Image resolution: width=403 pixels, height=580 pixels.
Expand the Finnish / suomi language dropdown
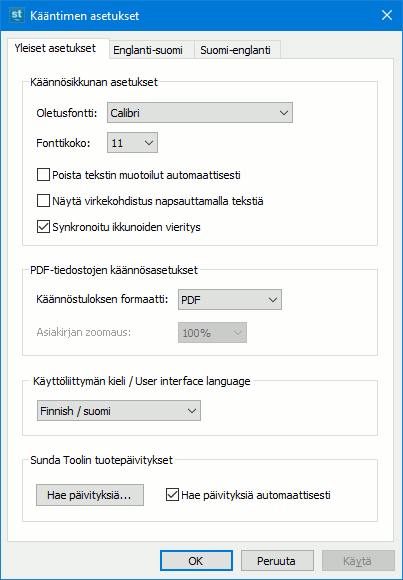point(119,411)
